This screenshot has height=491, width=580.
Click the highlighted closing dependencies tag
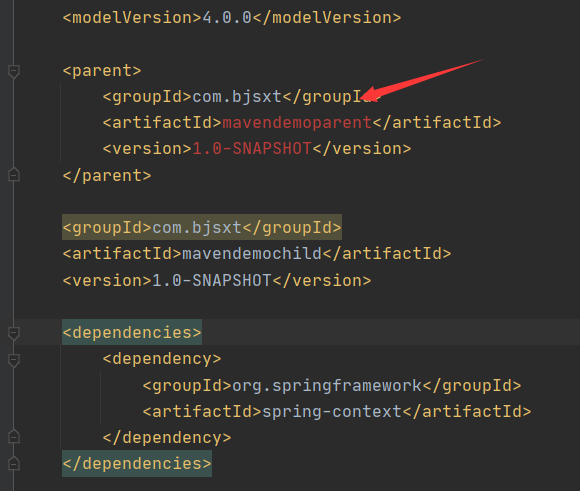pyautogui.click(x=137, y=464)
